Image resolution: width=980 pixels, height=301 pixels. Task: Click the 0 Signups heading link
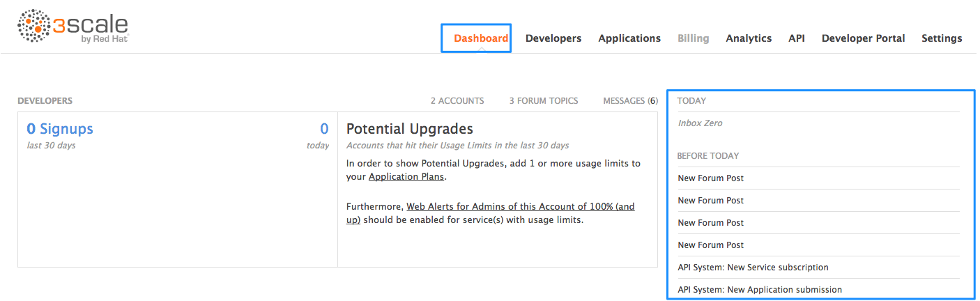(59, 129)
